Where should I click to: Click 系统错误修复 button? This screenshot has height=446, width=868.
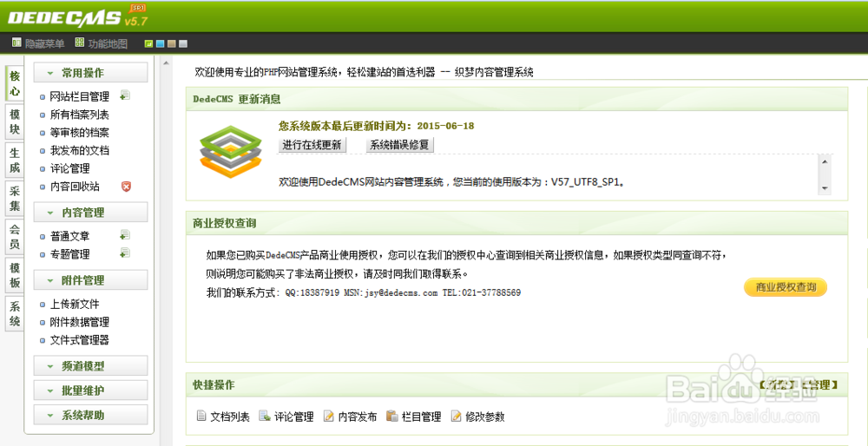click(400, 145)
